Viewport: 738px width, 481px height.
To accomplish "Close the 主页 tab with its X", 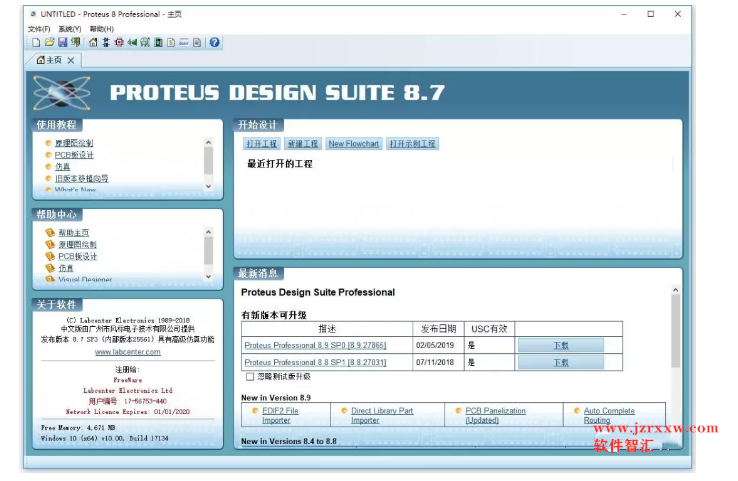I will [71, 60].
